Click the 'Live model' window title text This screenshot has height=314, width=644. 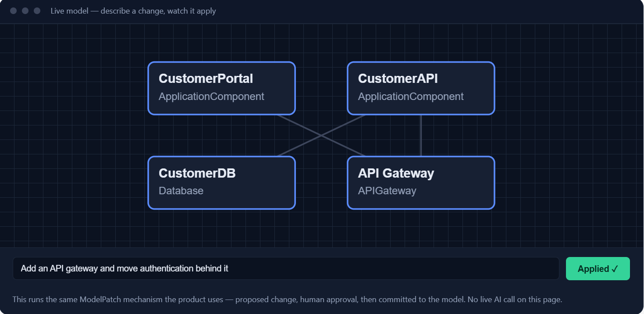point(133,11)
